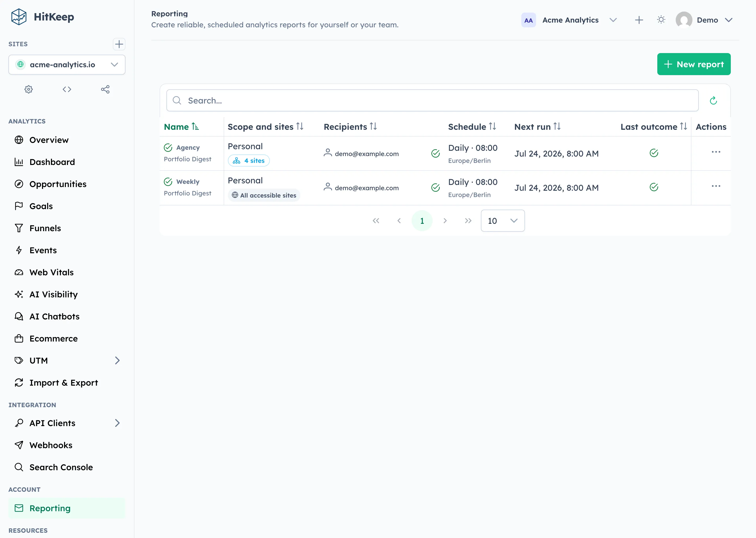The height and width of the screenshot is (538, 756).
Task: Click Agency Portfolio Digest report name
Action: [x=188, y=153]
